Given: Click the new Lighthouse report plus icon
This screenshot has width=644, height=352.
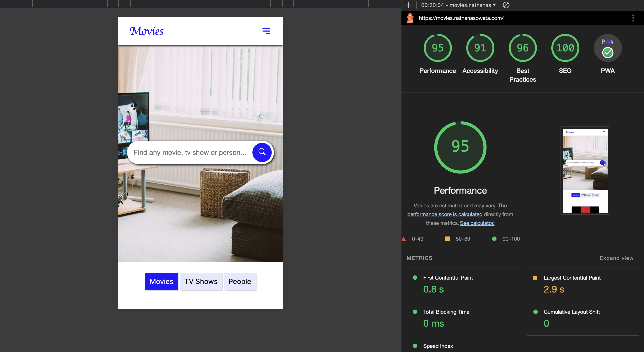Looking at the screenshot, I should point(408,5).
